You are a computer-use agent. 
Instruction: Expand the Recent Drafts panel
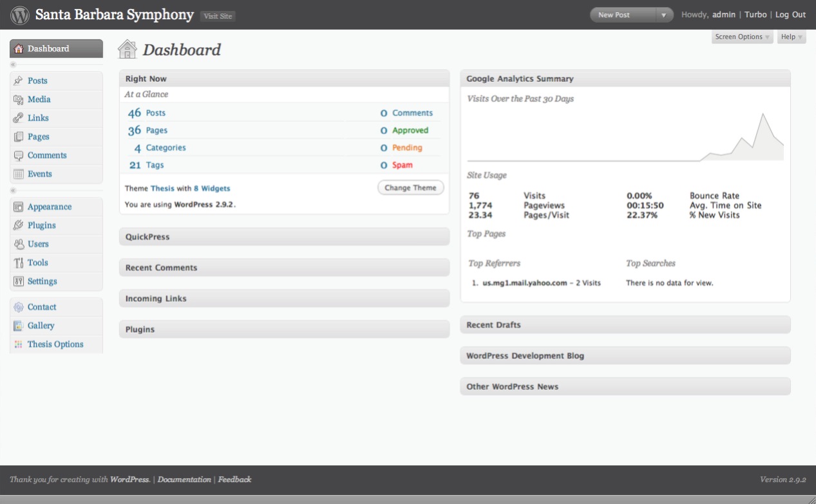(625, 325)
